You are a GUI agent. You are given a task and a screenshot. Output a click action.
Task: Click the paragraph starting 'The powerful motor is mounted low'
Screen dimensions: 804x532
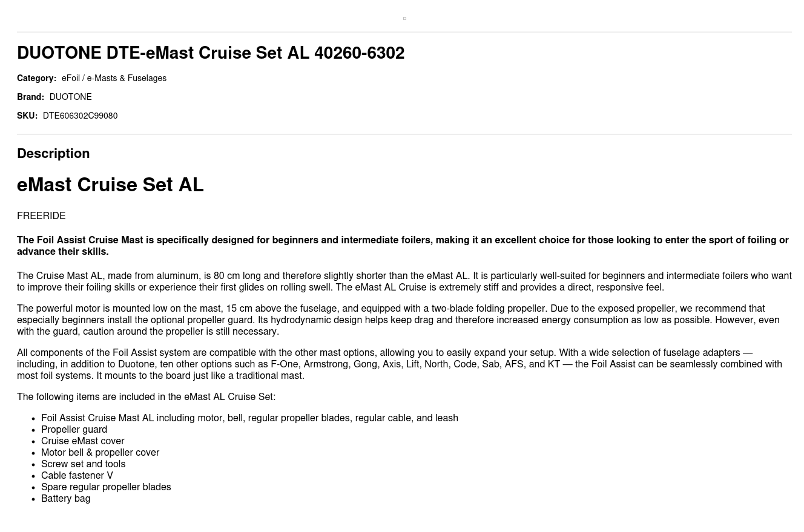point(398,320)
